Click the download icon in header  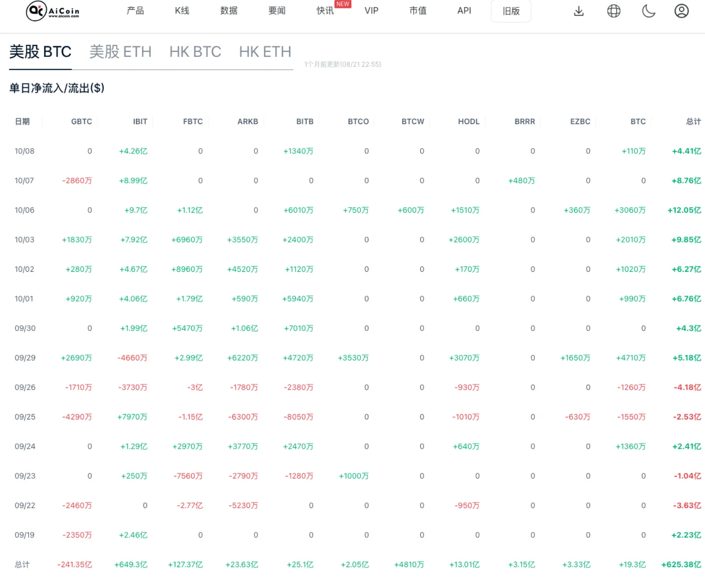tap(578, 11)
